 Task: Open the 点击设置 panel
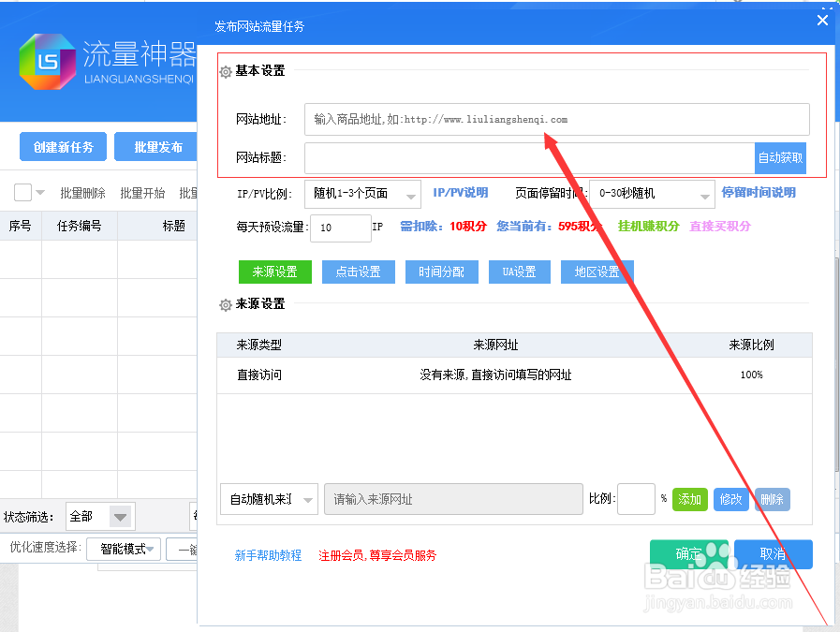[356, 271]
